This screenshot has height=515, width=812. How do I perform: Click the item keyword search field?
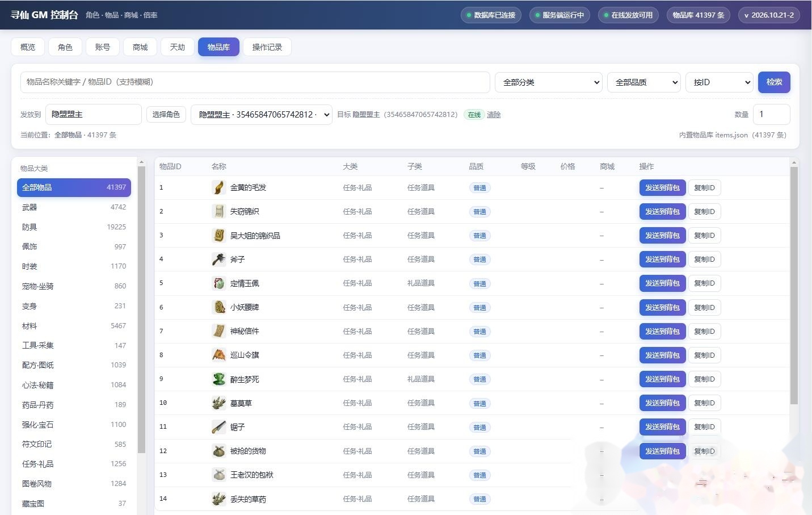pyautogui.click(x=255, y=82)
